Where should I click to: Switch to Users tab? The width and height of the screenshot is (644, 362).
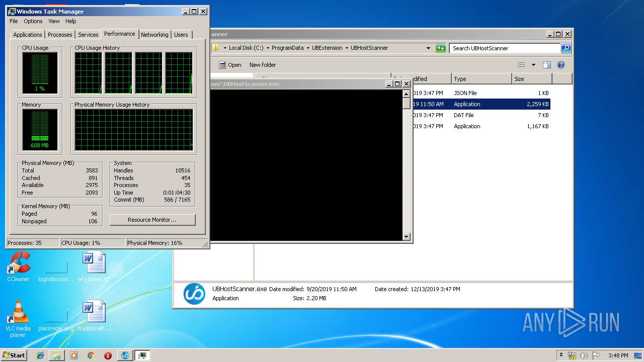181,35
